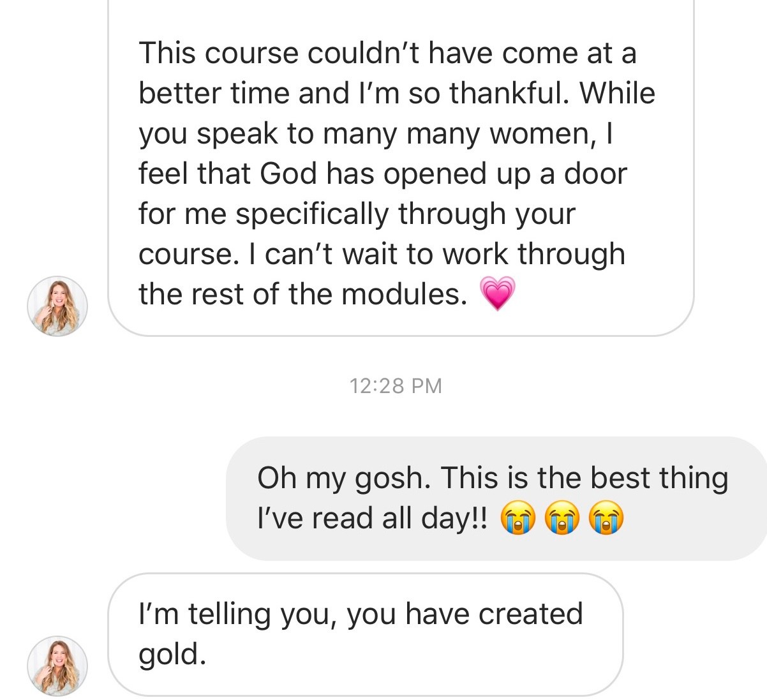
Task: Click the words "best thing" in the reply
Action: [659, 478]
